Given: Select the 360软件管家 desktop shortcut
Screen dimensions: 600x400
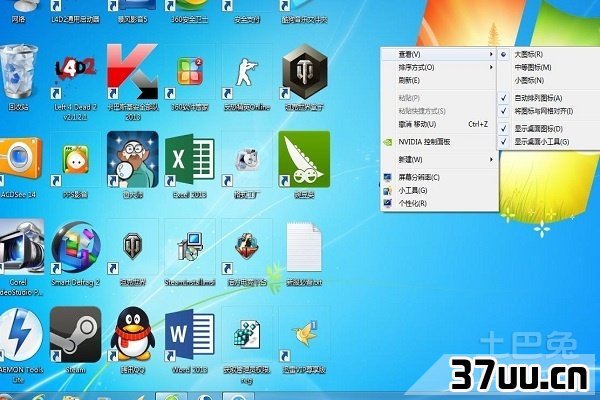Looking at the screenshot, I should click(x=189, y=72).
